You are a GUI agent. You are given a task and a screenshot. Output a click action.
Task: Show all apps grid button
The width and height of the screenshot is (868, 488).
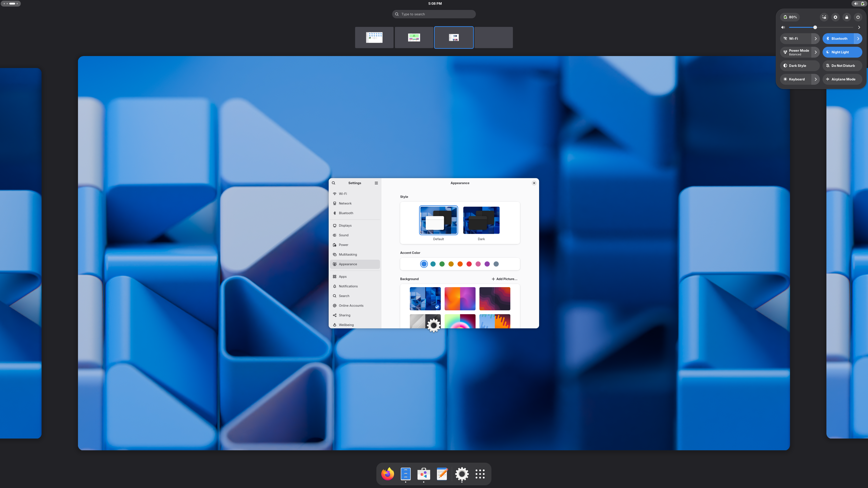coord(480,474)
